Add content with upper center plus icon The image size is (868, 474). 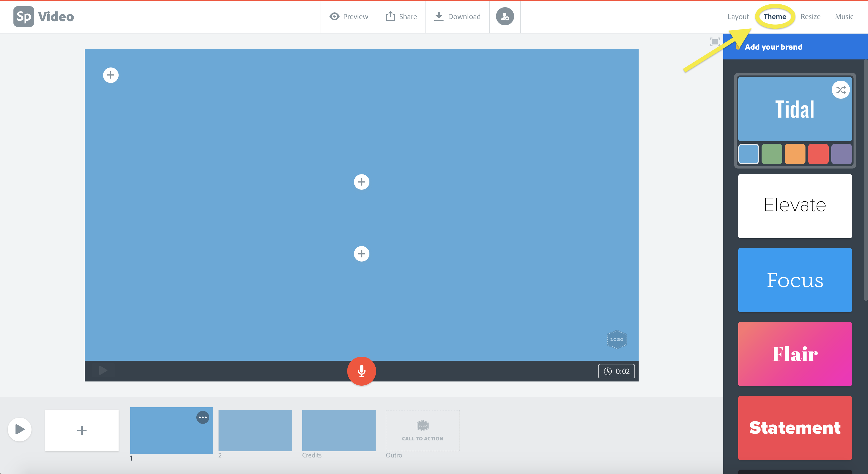[x=362, y=182]
